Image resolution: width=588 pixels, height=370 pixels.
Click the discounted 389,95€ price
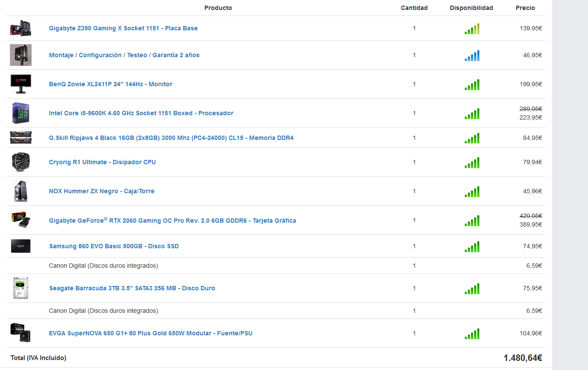coord(531,224)
